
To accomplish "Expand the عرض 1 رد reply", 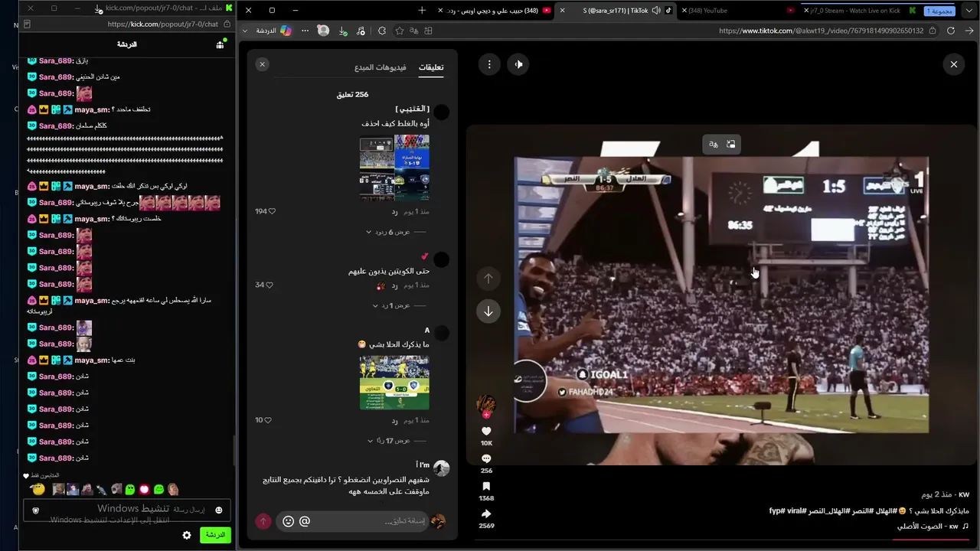I will coord(391,305).
